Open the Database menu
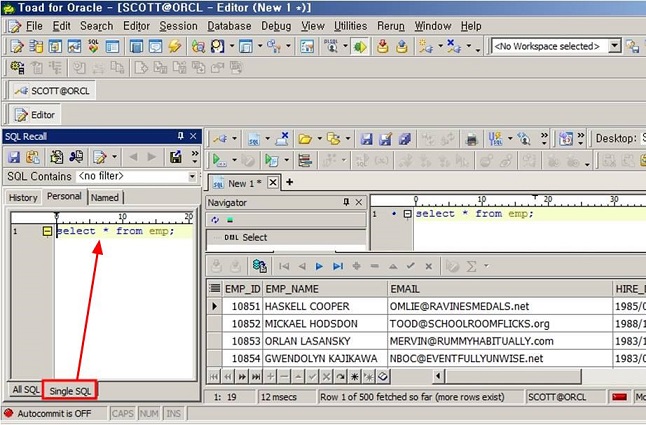Viewport: 646px width, 425px height. tap(229, 26)
